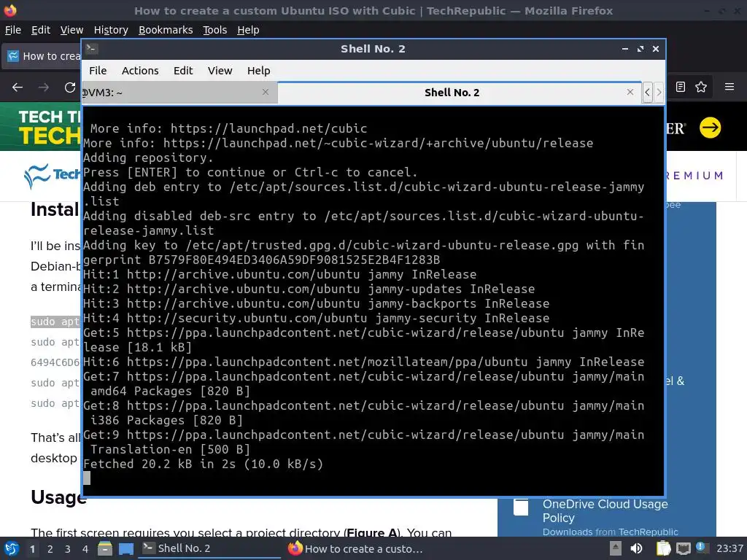Click the document icon beside OneDrive policy

tap(521, 507)
